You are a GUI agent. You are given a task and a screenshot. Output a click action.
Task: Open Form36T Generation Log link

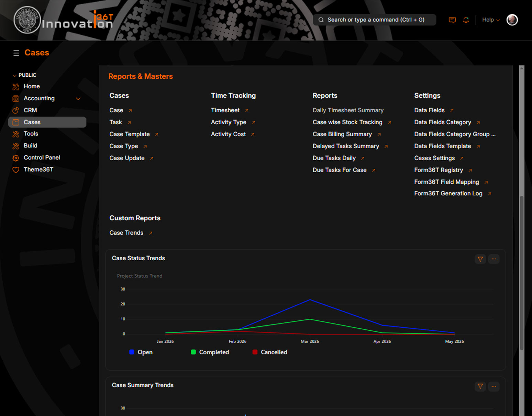point(448,194)
